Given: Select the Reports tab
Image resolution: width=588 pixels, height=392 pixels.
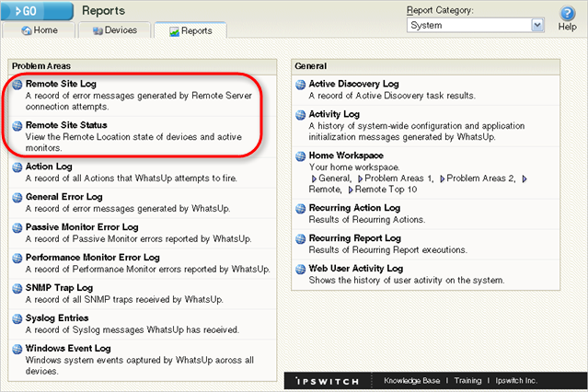Looking at the screenshot, I should [x=190, y=30].
